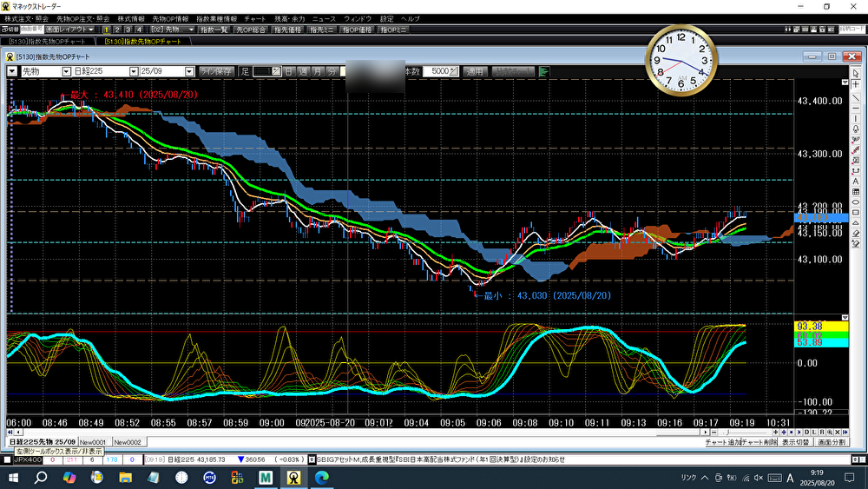The height and width of the screenshot is (489, 868).
Task: Click the 画面分割 button
Action: coord(832,442)
